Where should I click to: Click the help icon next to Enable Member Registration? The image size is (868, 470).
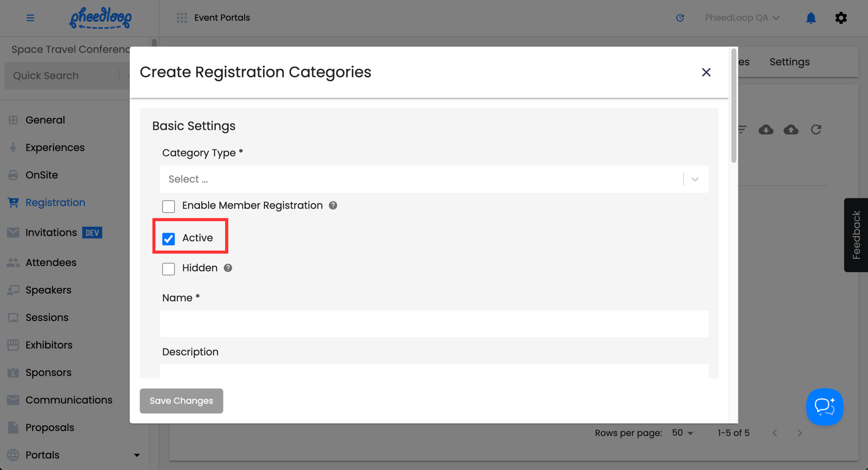point(333,205)
